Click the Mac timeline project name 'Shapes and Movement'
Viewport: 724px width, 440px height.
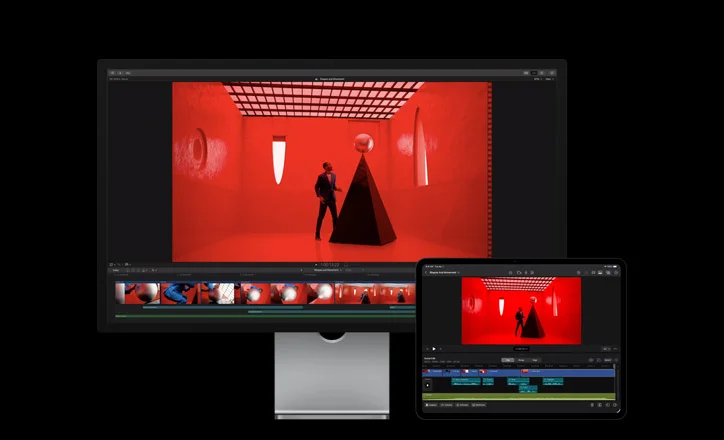coord(326,270)
